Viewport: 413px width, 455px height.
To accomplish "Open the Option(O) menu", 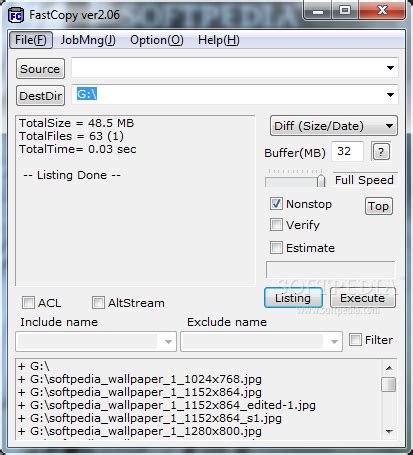I will (157, 40).
